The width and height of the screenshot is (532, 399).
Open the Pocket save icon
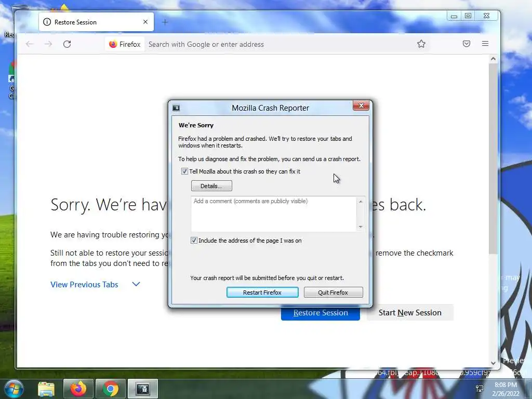click(467, 44)
